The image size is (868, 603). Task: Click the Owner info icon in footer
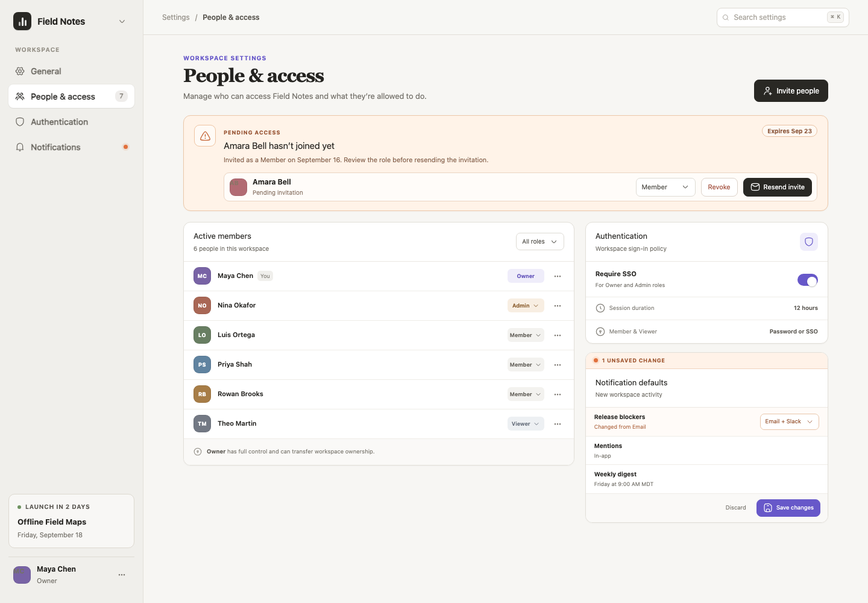[198, 452]
